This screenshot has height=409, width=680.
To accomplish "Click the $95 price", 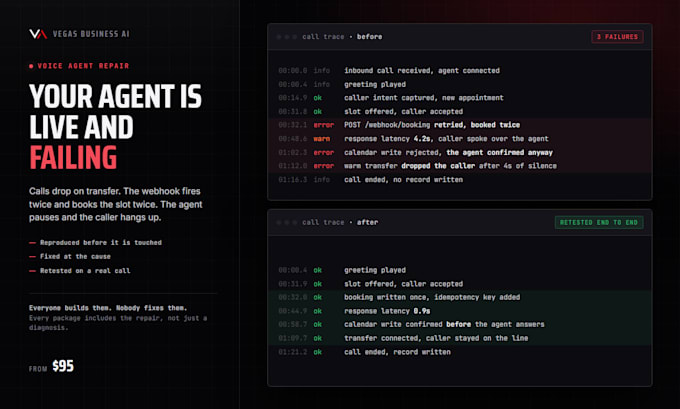I will click(x=63, y=366).
